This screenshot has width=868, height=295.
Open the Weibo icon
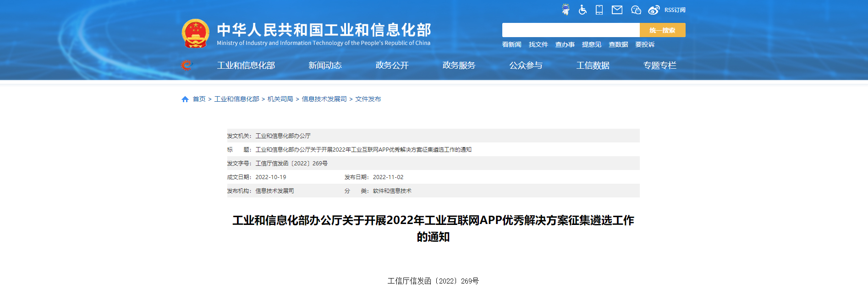point(654,10)
